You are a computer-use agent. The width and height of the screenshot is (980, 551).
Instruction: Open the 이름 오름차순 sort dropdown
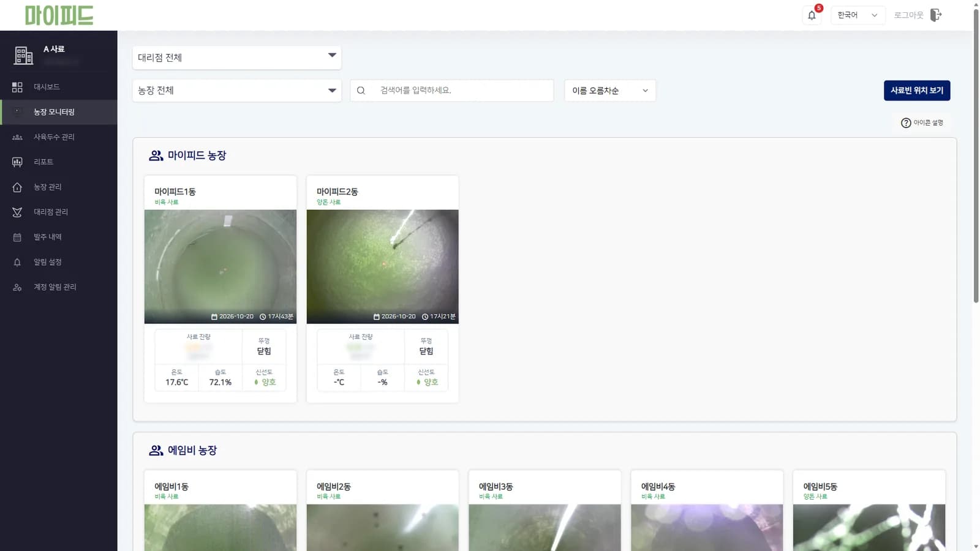pyautogui.click(x=610, y=91)
